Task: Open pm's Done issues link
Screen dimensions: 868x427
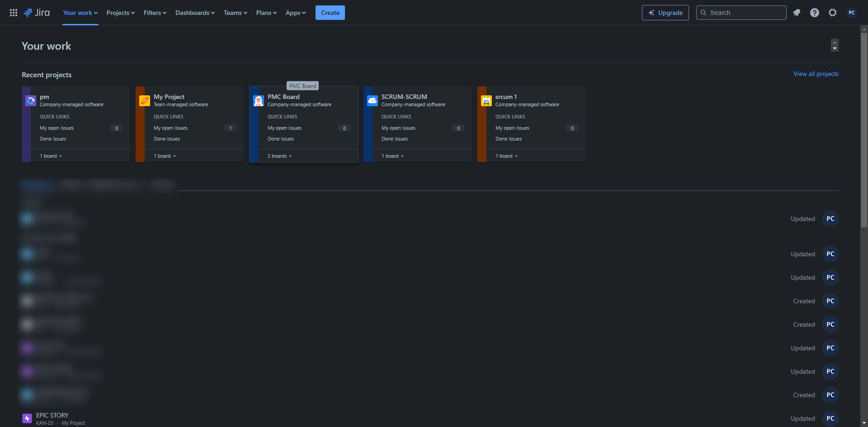Action: 53,139
